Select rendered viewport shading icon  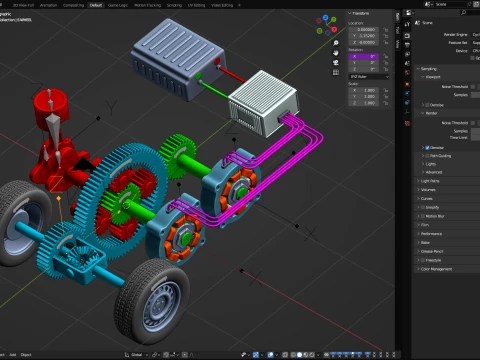pos(312,355)
